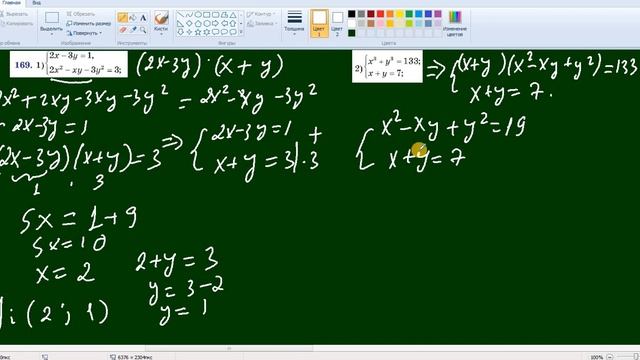This screenshot has height=360, width=640.
Task: Open the Контур outline dropdown
Action: (261, 14)
